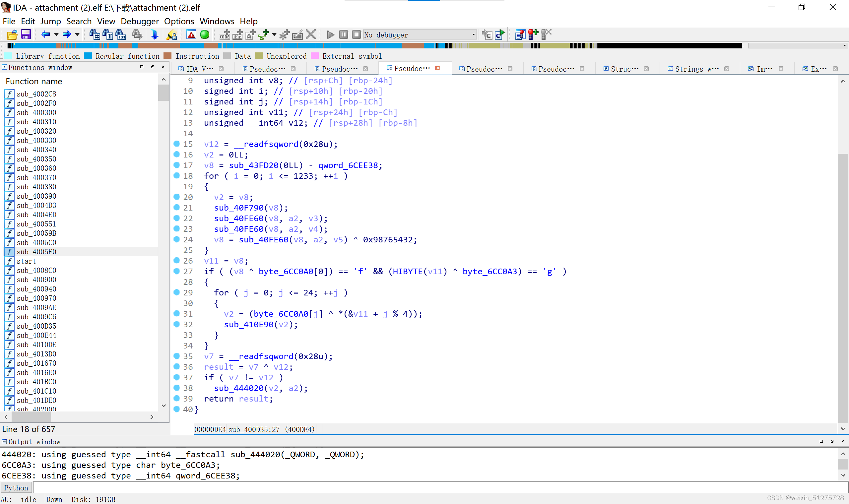Start the process with play button
This screenshot has width=849, height=504.
tap(330, 34)
